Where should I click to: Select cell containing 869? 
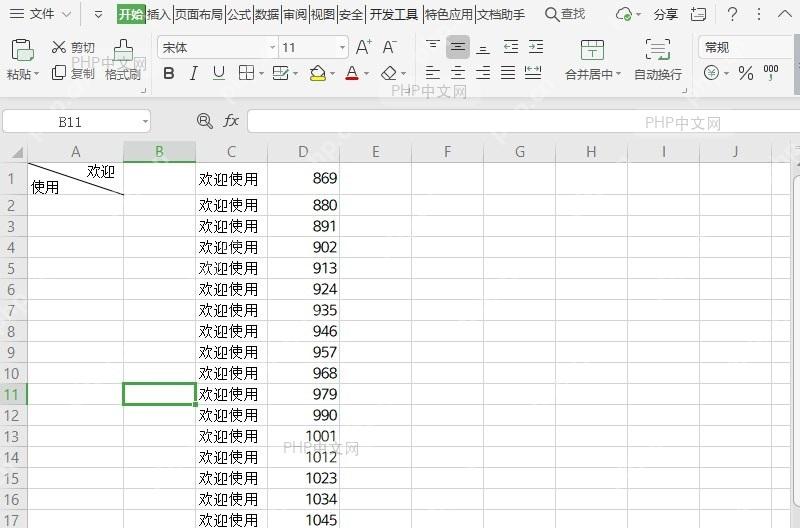pyautogui.click(x=304, y=179)
